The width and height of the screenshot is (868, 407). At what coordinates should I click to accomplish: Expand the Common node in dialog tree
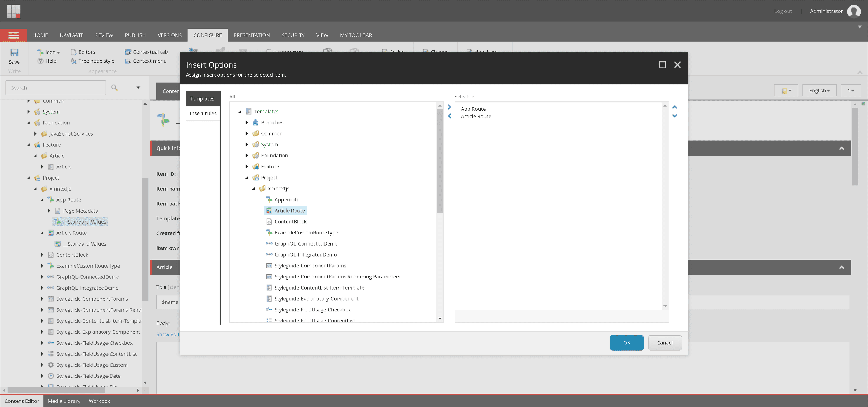247,133
